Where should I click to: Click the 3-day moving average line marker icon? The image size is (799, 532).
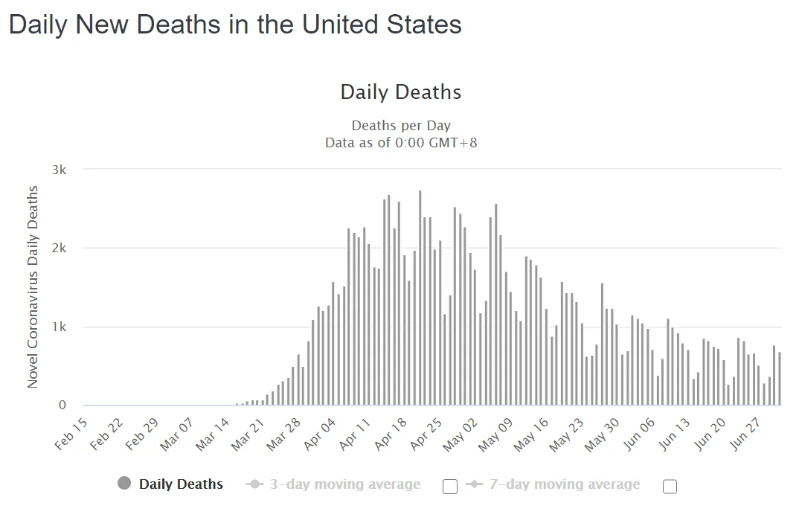point(254,484)
